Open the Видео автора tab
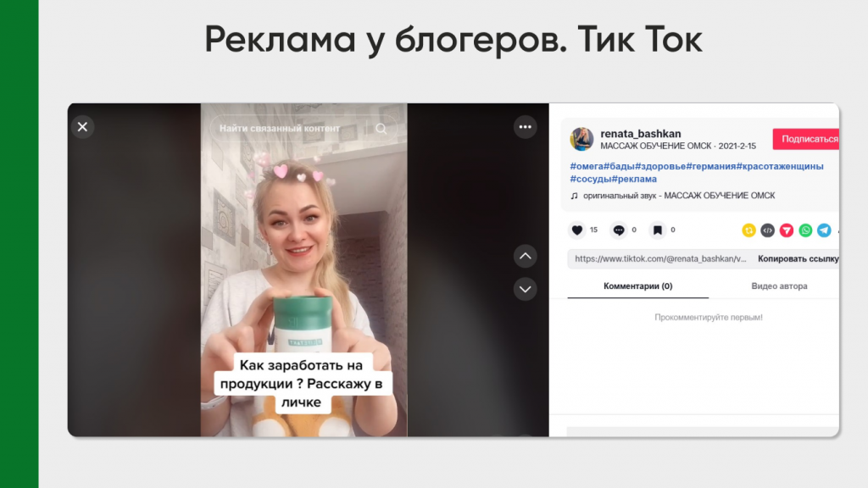868x488 pixels. pos(779,286)
